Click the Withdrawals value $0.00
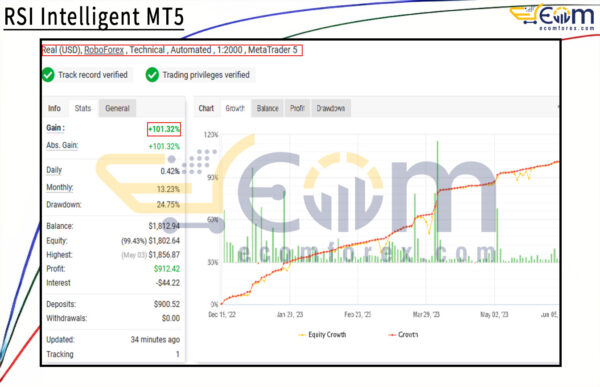The height and width of the screenshot is (387, 600). click(171, 318)
